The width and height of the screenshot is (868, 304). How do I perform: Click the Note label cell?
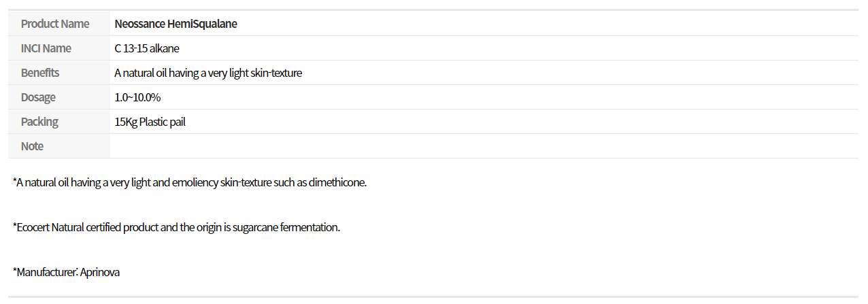point(59,146)
